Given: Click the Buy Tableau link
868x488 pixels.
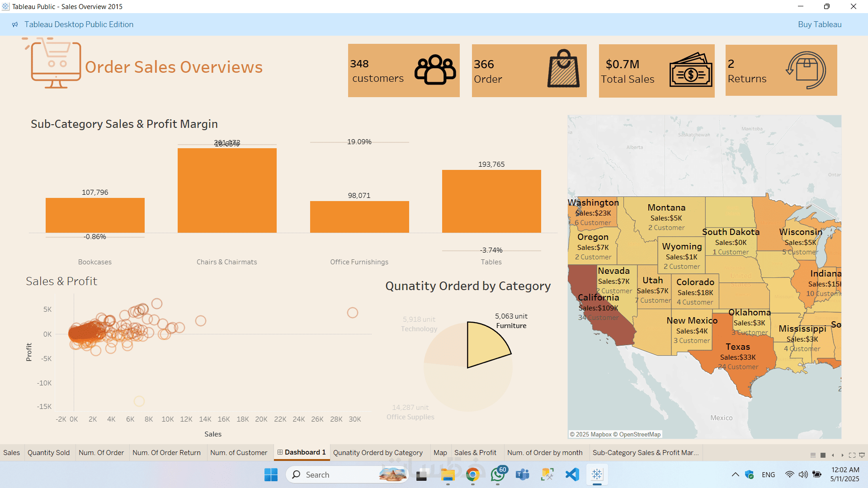Looking at the screenshot, I should click(819, 24).
